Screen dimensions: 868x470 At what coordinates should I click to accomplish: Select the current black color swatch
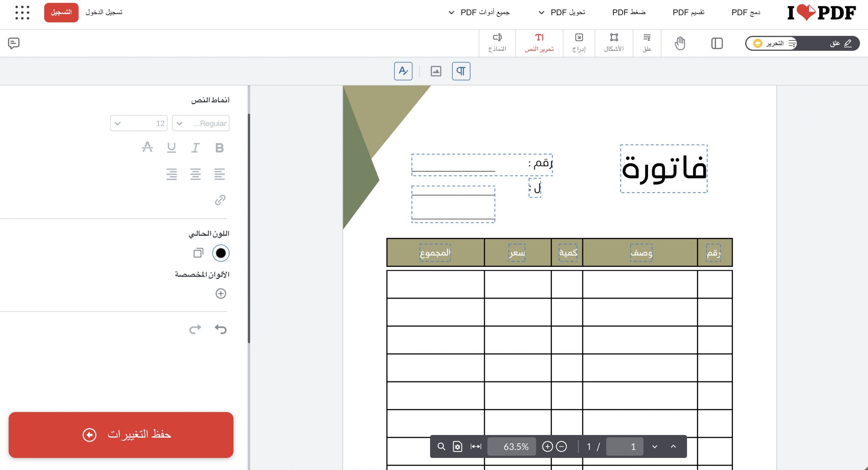(221, 253)
